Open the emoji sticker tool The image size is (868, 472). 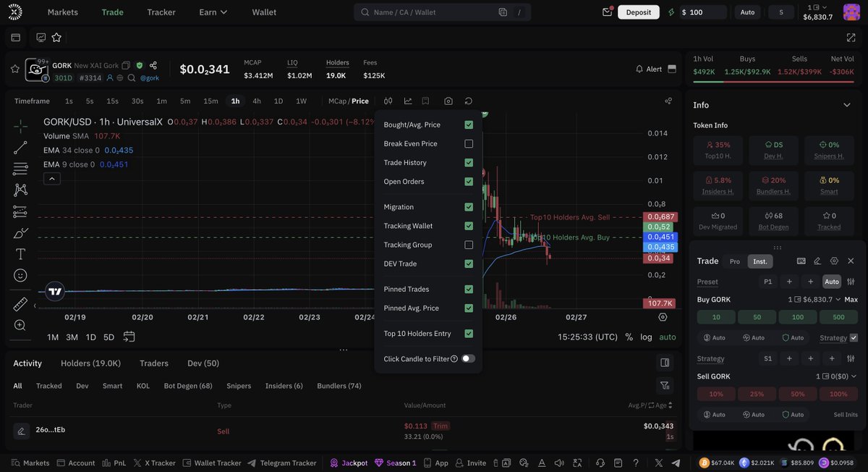click(20, 275)
